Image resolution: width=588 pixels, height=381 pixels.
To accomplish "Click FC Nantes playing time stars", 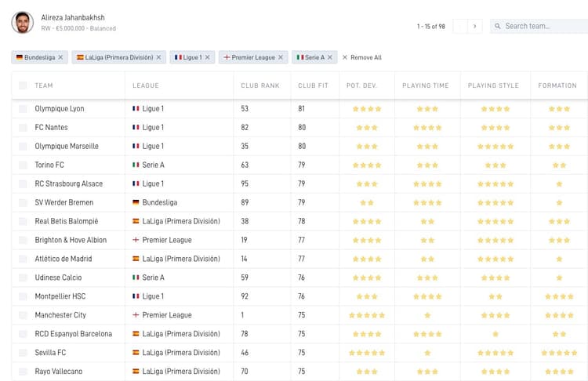I will pos(427,128).
